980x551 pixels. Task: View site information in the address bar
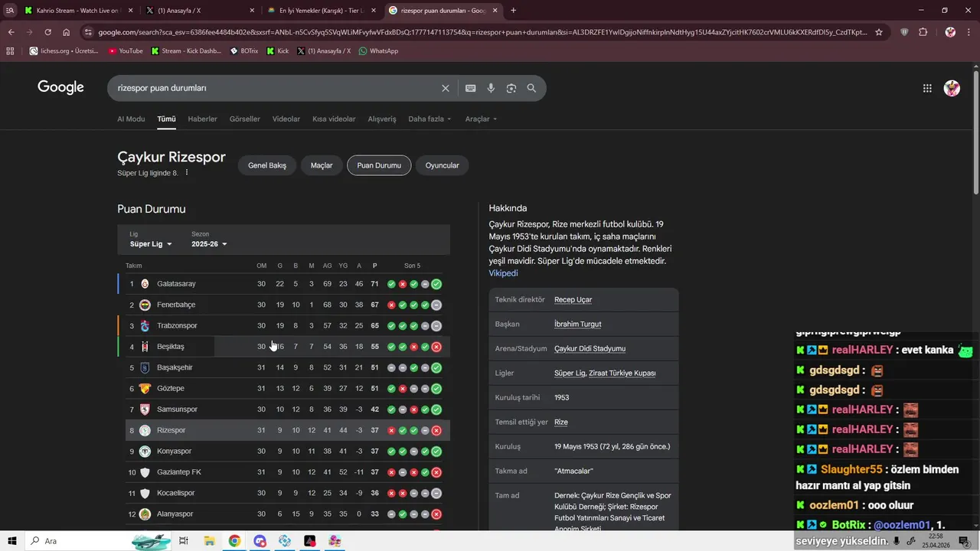click(89, 32)
